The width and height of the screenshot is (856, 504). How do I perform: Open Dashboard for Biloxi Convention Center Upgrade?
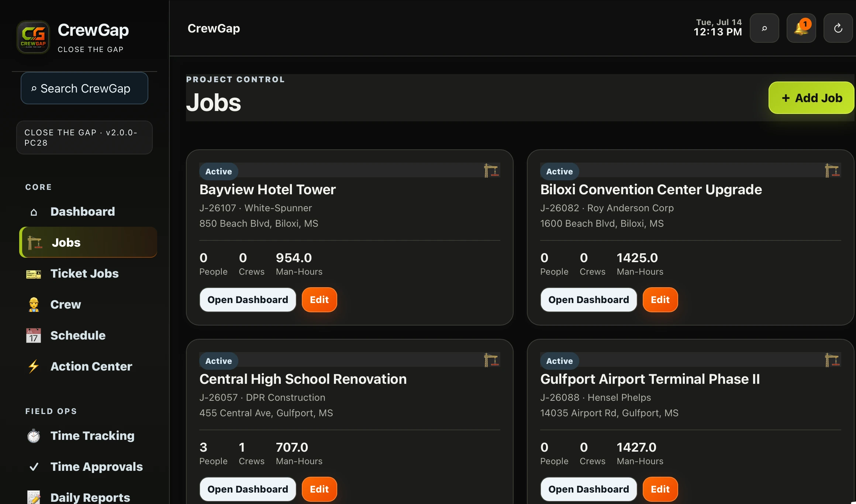[588, 300]
